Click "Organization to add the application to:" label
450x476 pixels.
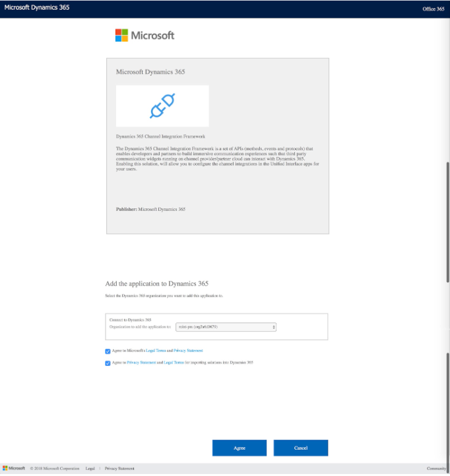point(141,327)
